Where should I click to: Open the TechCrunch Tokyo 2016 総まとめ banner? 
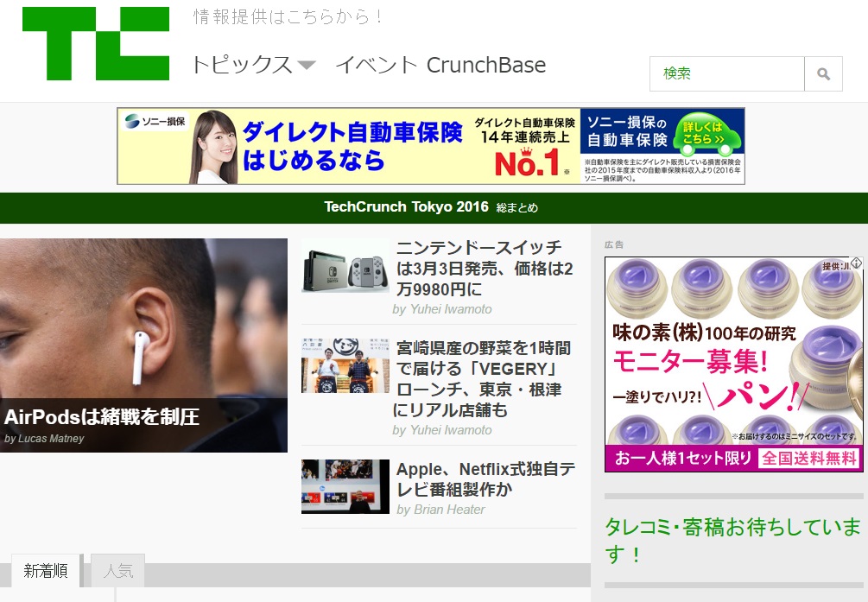click(x=431, y=207)
